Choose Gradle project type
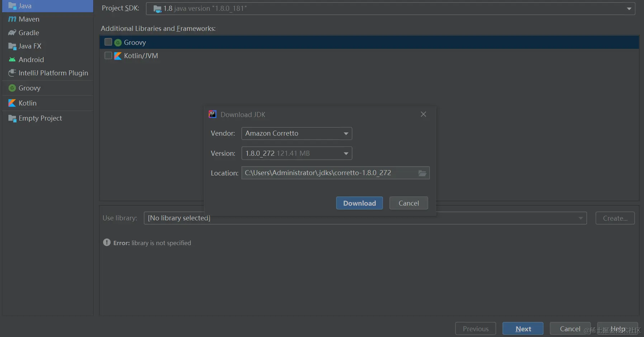Image resolution: width=644 pixels, height=337 pixels. [48, 33]
